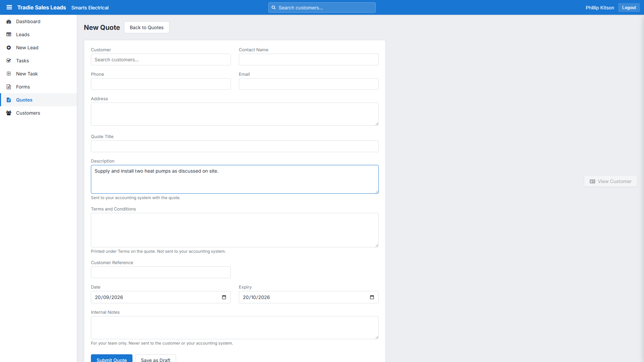Click the Dashboard gauge icon
This screenshot has height=362, width=644.
pos(9,21)
